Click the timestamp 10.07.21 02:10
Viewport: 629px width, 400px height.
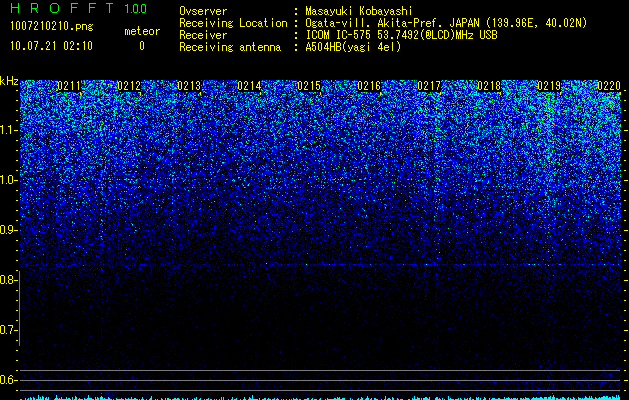point(51,46)
